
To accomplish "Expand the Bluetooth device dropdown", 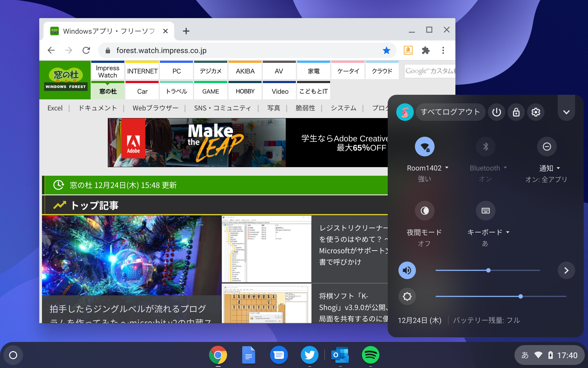I will coord(506,168).
